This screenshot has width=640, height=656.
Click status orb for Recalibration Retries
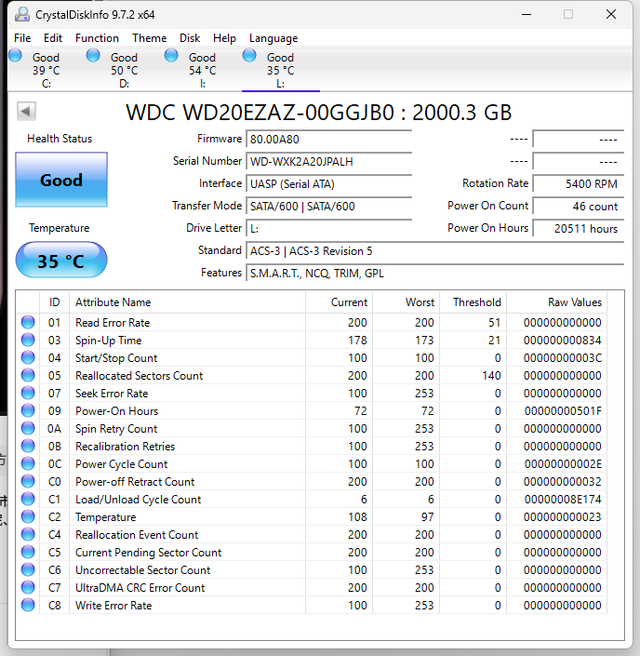[x=28, y=446]
